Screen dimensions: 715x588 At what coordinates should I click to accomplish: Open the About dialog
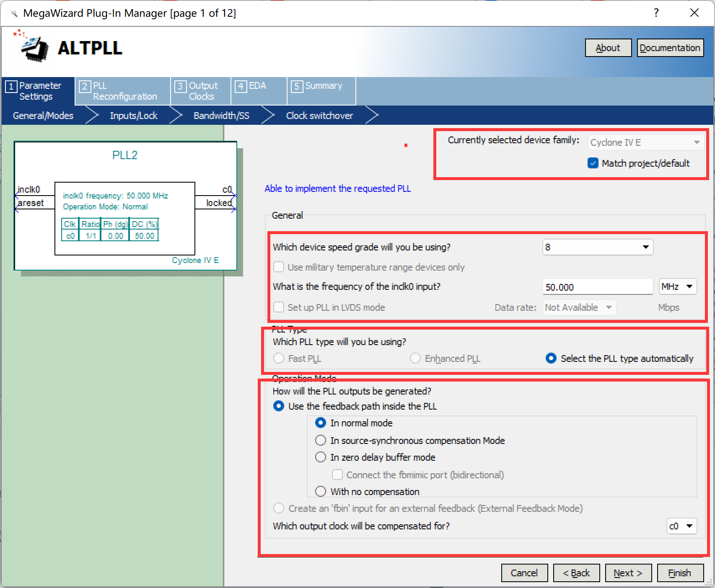[608, 48]
